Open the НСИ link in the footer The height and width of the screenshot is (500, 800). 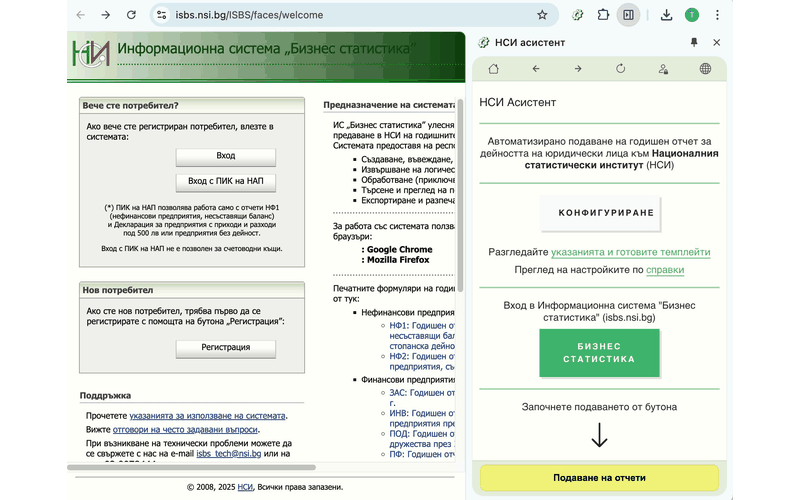pos(245,487)
